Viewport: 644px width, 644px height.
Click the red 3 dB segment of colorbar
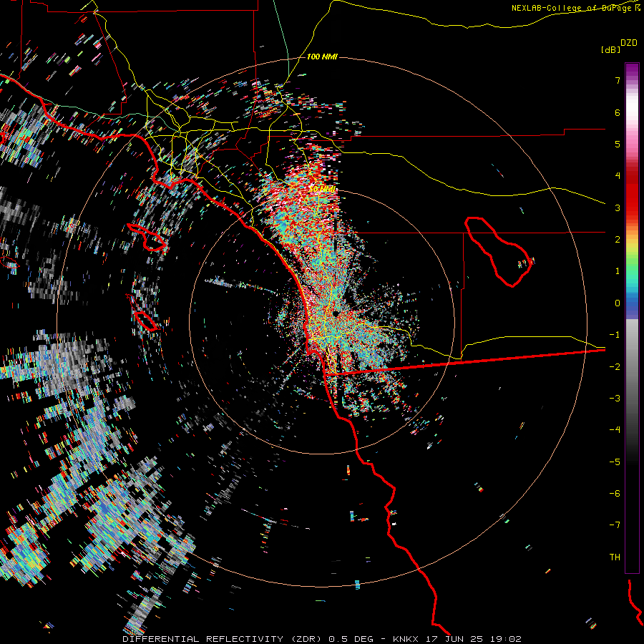632,201
